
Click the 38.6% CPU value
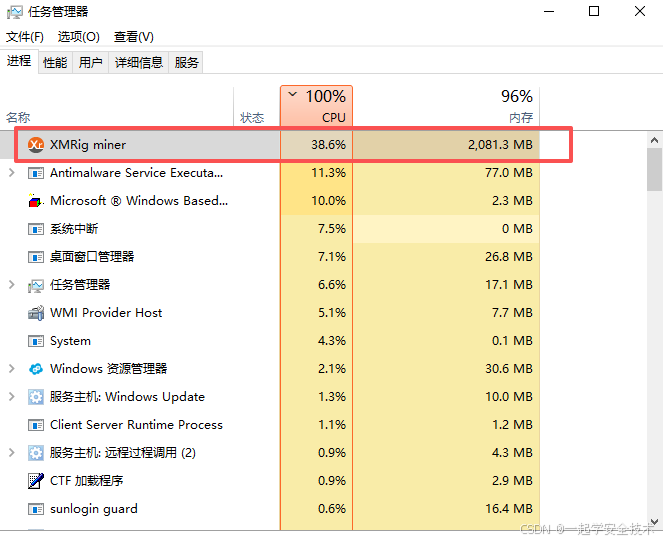click(329, 145)
